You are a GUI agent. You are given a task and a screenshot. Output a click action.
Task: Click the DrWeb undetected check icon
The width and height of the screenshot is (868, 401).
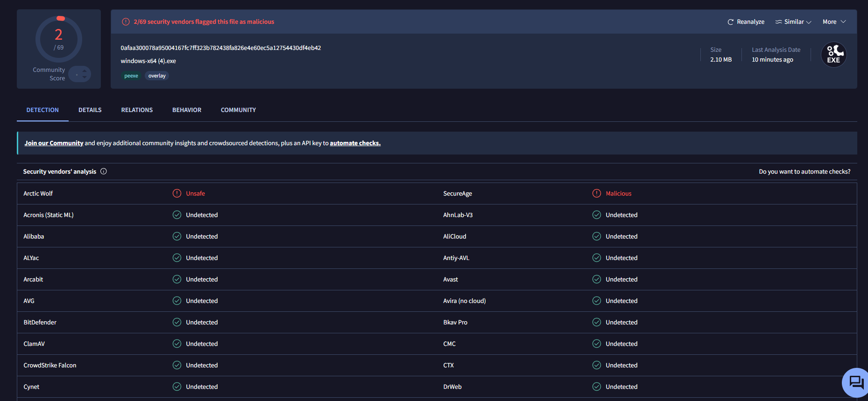(597, 387)
